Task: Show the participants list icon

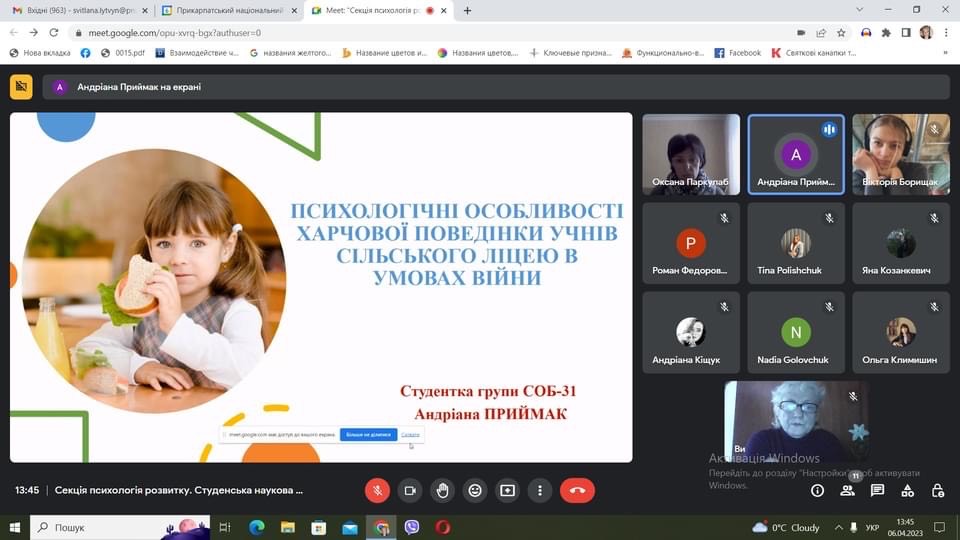Action: coord(847,490)
